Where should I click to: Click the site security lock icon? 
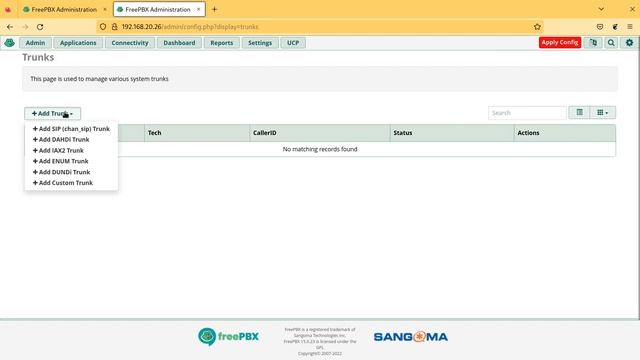pyautogui.click(x=115, y=27)
